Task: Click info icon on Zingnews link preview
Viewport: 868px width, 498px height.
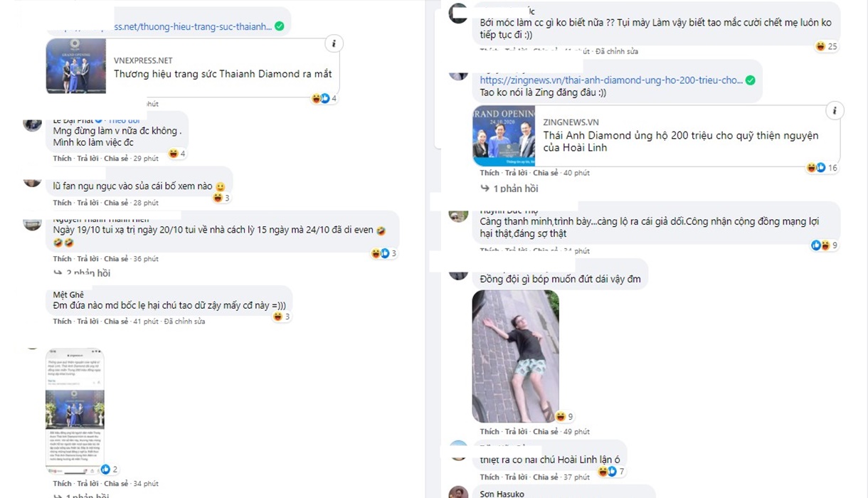Action: 834,110
